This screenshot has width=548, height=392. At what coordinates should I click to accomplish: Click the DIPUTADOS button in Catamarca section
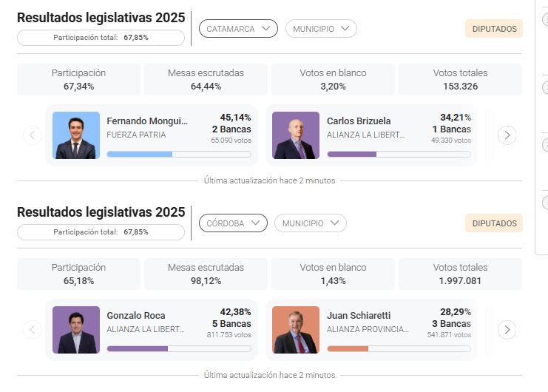[494, 29]
